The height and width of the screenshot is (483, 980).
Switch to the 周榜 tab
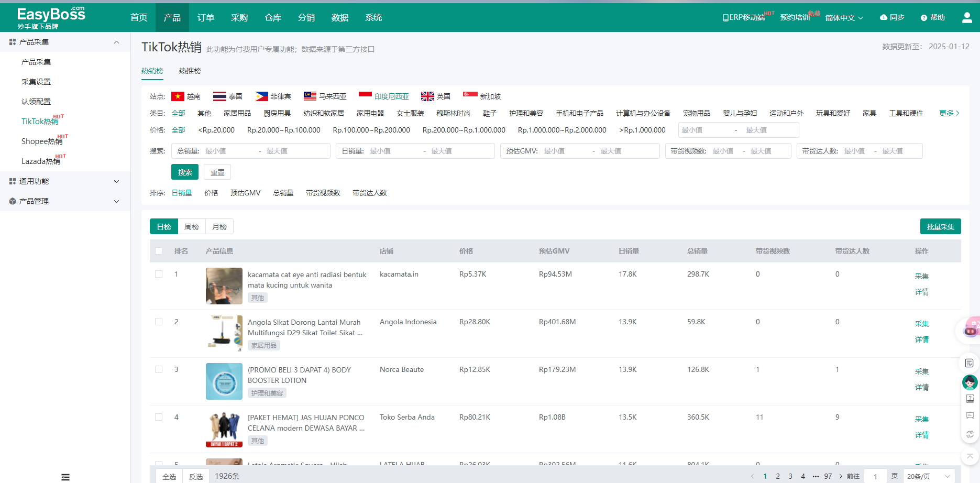click(192, 227)
